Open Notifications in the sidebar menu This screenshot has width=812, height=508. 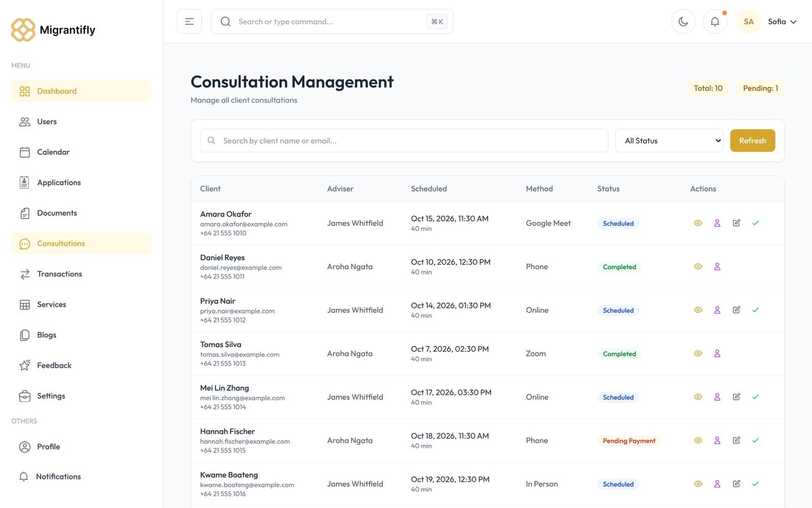81,477
